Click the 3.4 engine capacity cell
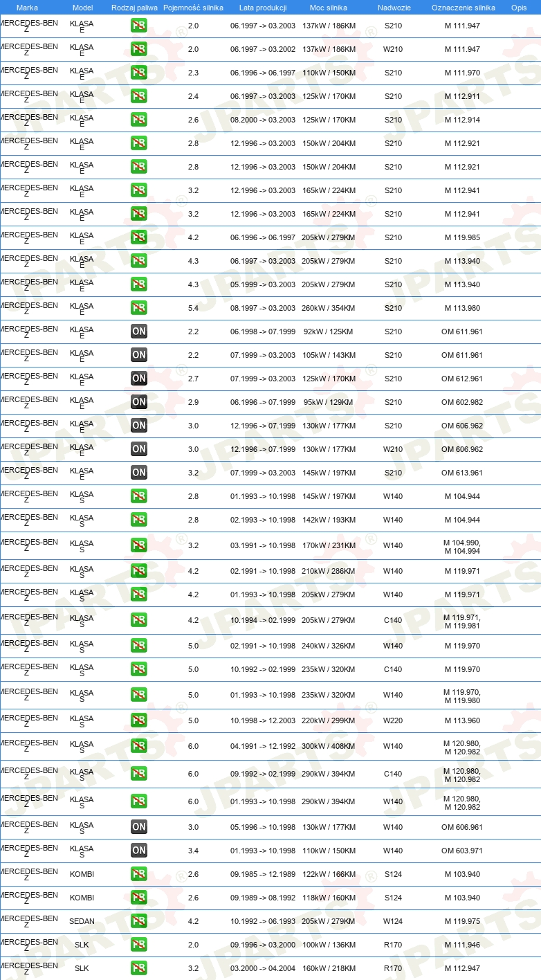Screen dimensions: 541x980 [193, 851]
